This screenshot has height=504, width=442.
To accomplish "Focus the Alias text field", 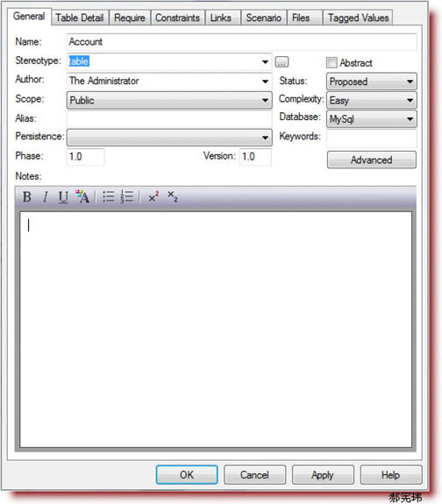I will pos(169,118).
